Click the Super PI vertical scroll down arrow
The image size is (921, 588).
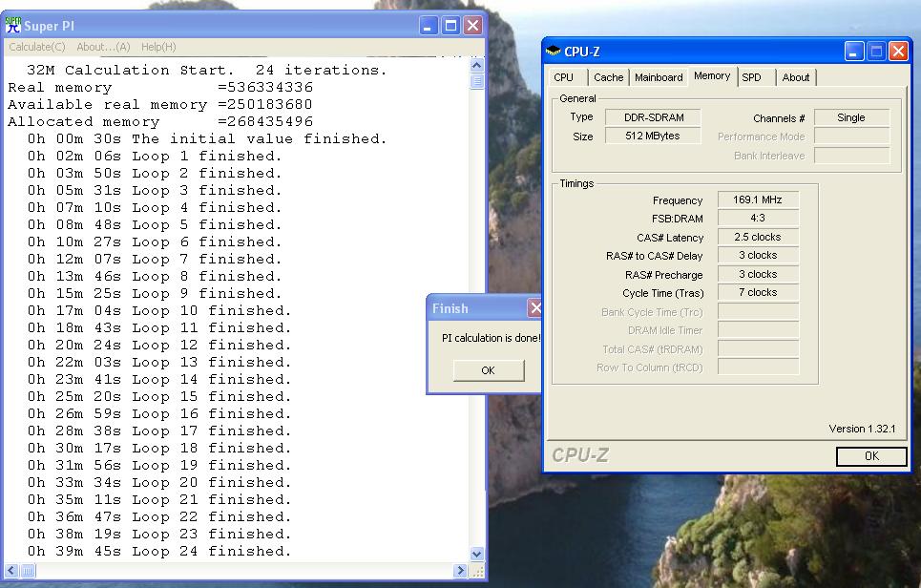tap(477, 554)
